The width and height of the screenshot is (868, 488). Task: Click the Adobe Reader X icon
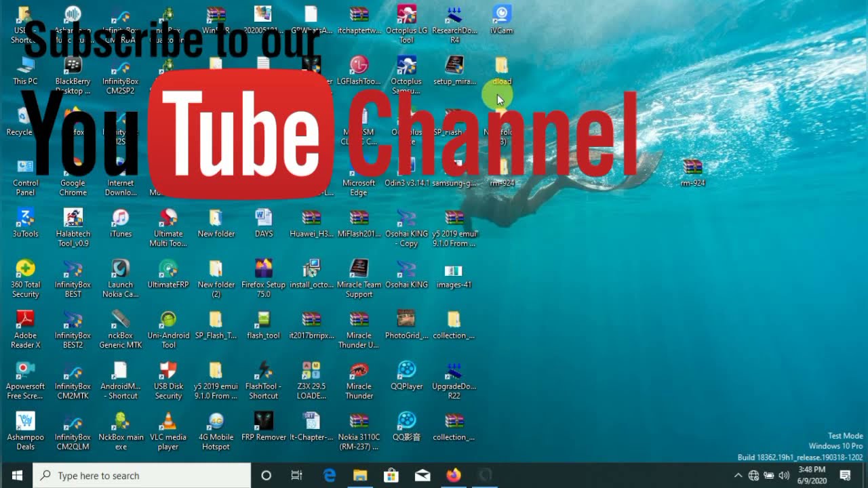[x=25, y=329]
